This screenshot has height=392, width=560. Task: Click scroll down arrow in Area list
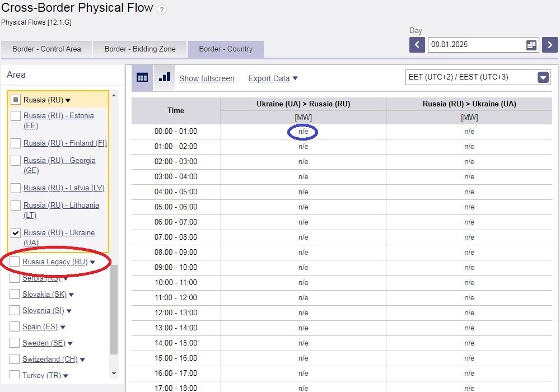114,374
